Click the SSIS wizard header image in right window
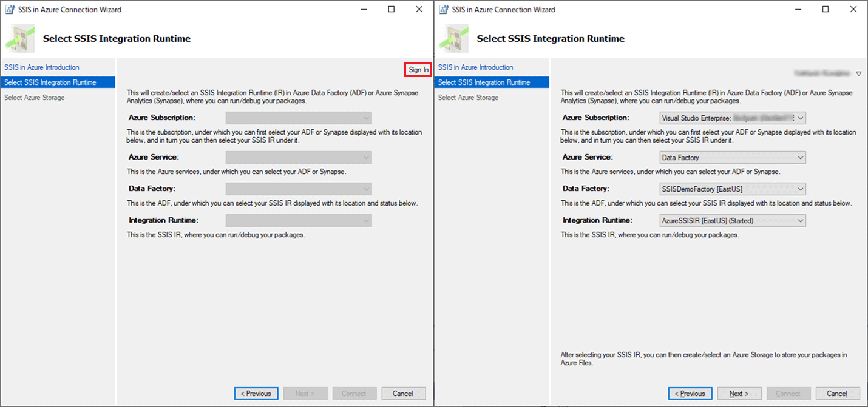 (454, 38)
